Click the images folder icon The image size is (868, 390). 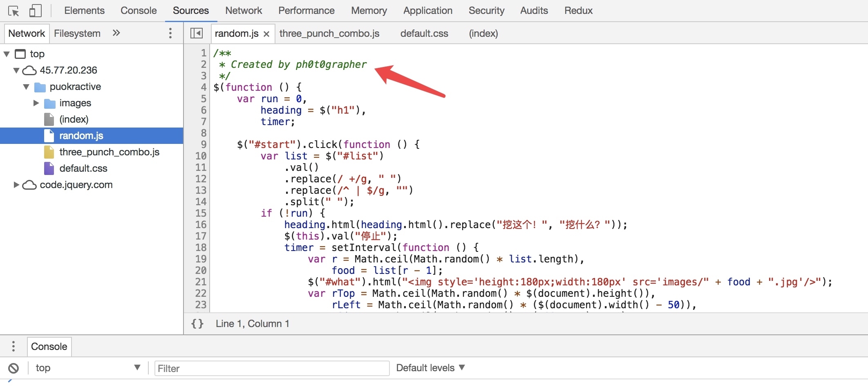coord(50,103)
